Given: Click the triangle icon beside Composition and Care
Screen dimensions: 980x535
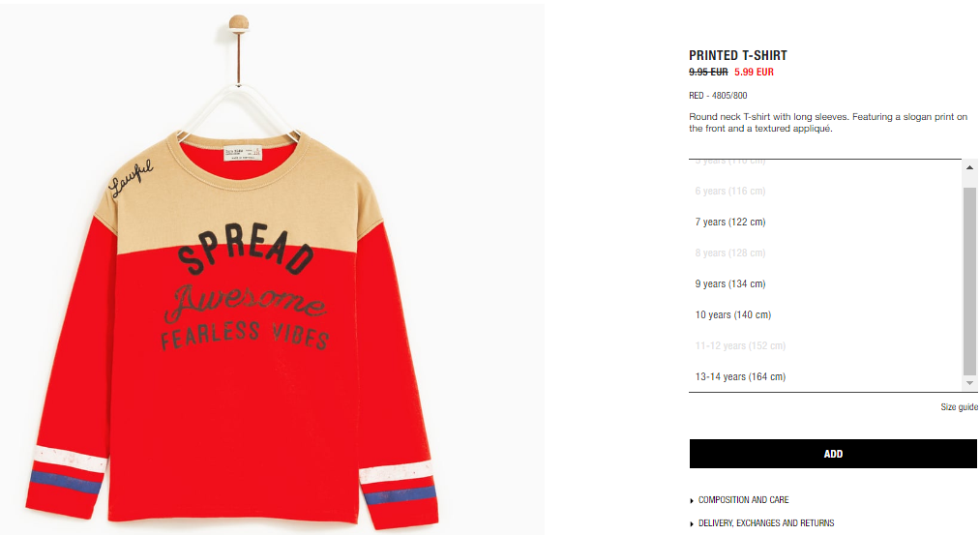Looking at the screenshot, I should click(x=692, y=500).
